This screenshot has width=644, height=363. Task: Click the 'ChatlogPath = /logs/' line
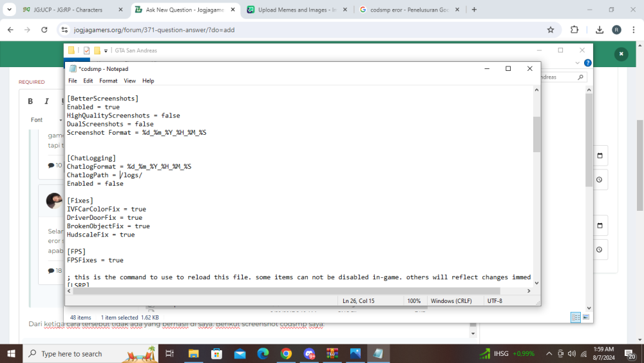(105, 175)
